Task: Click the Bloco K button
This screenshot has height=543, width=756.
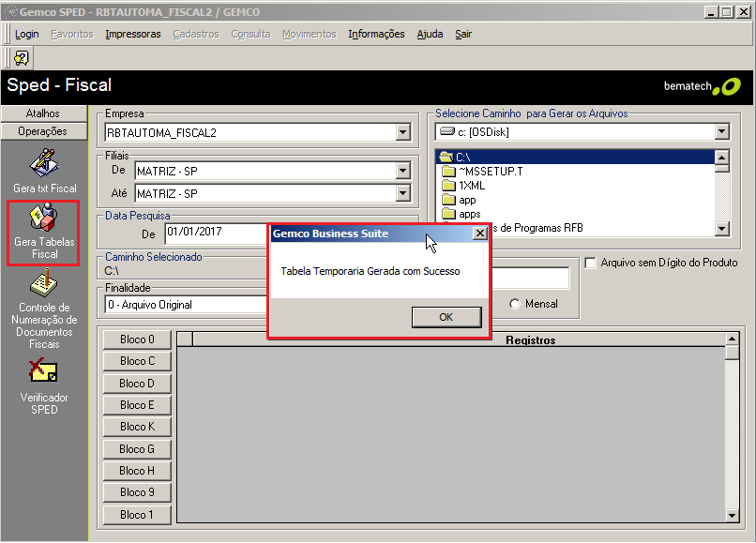Action: coord(137,427)
